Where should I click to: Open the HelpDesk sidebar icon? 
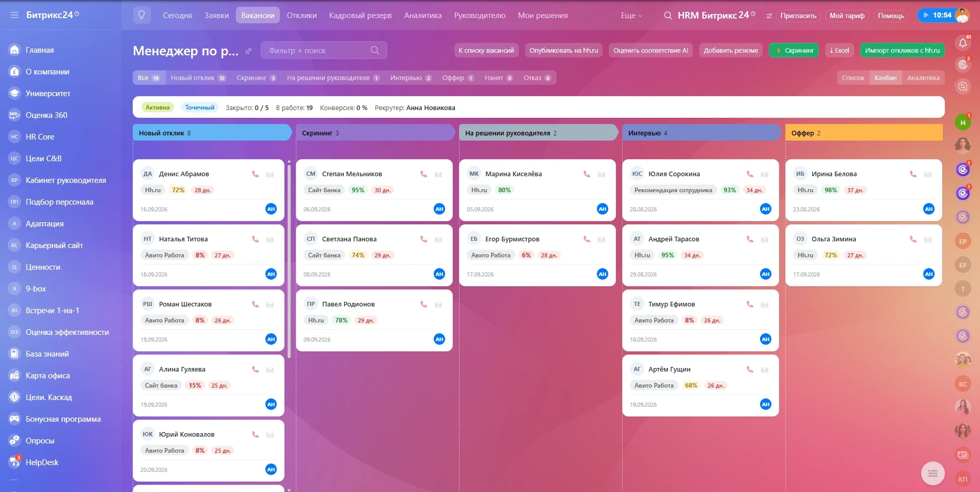tap(14, 462)
